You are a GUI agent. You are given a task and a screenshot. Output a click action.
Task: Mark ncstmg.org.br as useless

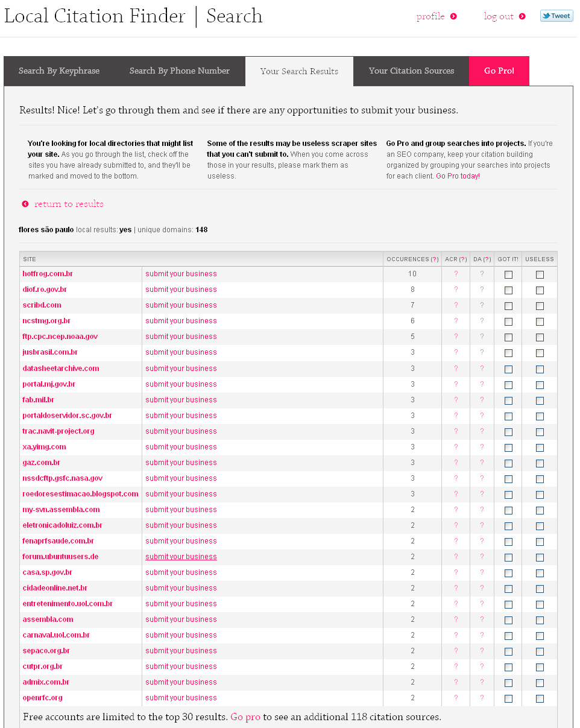click(540, 321)
